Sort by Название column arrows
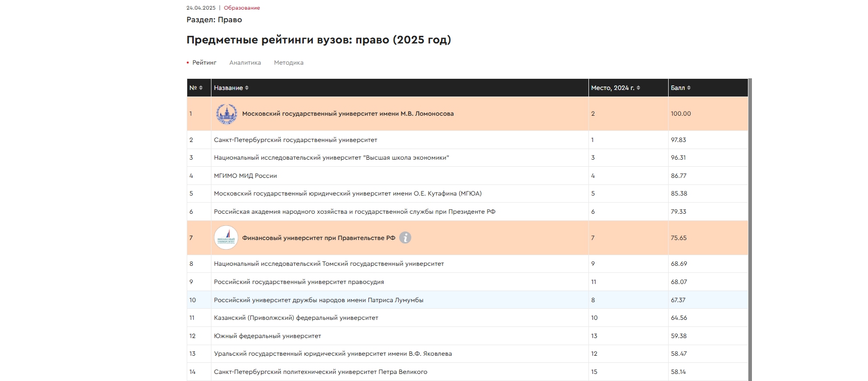Image resolution: width=868 pixels, height=381 pixels. coord(247,88)
